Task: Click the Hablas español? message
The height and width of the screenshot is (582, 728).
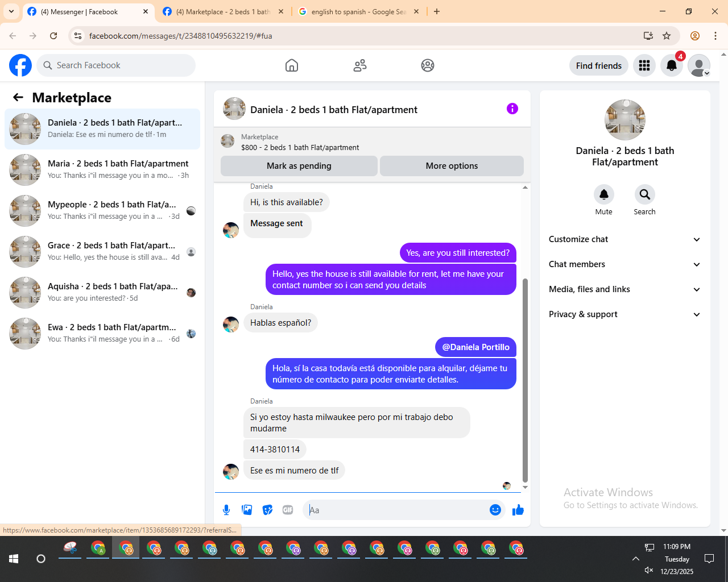Action: coord(281,323)
